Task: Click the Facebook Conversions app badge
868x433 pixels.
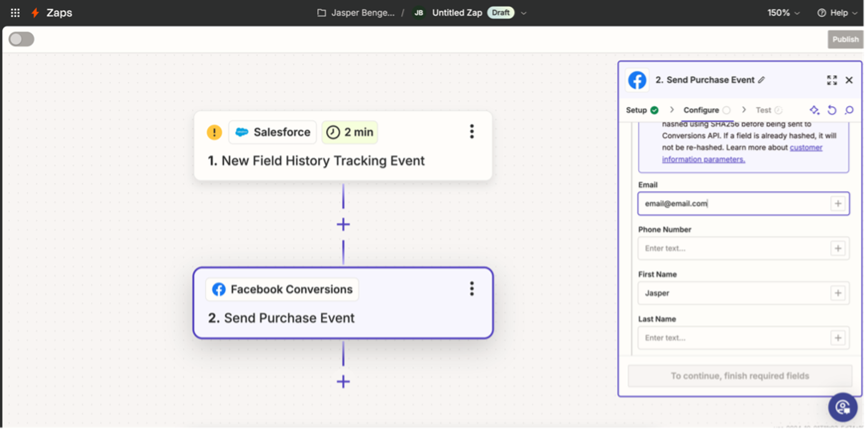Action: pos(282,289)
